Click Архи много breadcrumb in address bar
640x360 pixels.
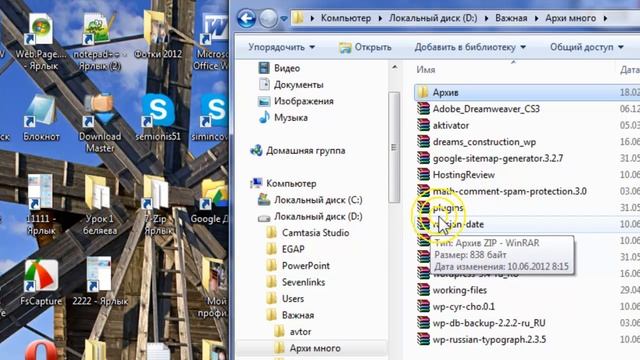tap(571, 18)
